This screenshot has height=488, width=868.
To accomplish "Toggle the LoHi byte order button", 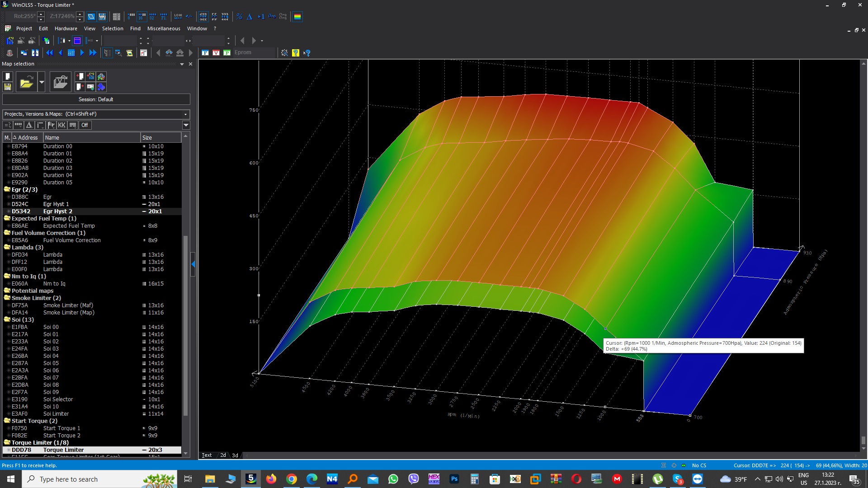I will [178, 17].
